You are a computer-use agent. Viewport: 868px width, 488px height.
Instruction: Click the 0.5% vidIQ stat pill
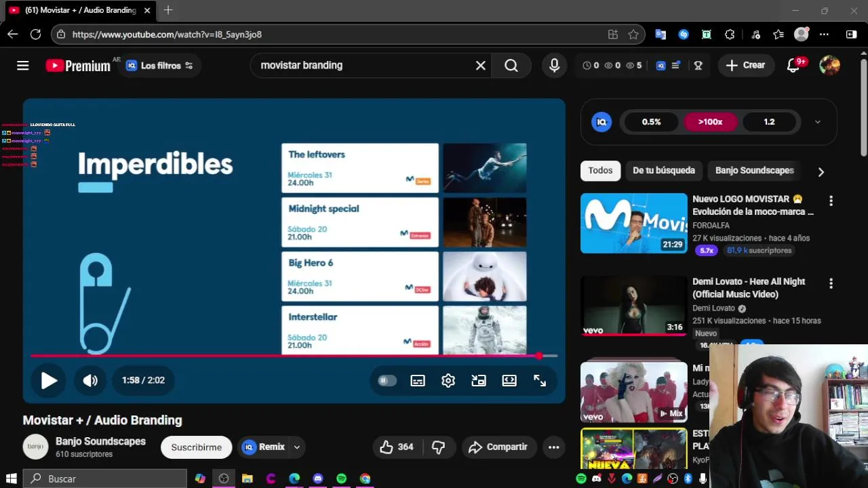(x=651, y=122)
